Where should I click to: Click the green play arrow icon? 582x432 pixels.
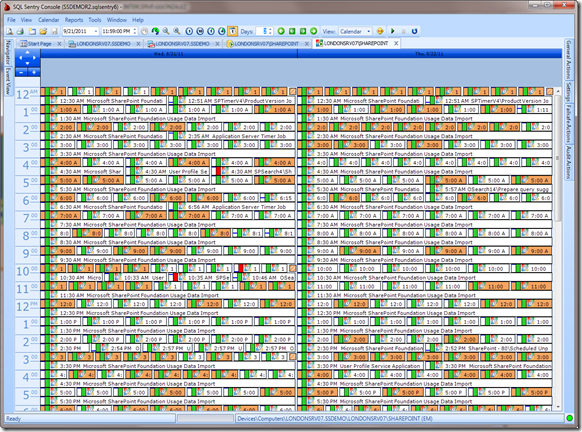coord(393,31)
